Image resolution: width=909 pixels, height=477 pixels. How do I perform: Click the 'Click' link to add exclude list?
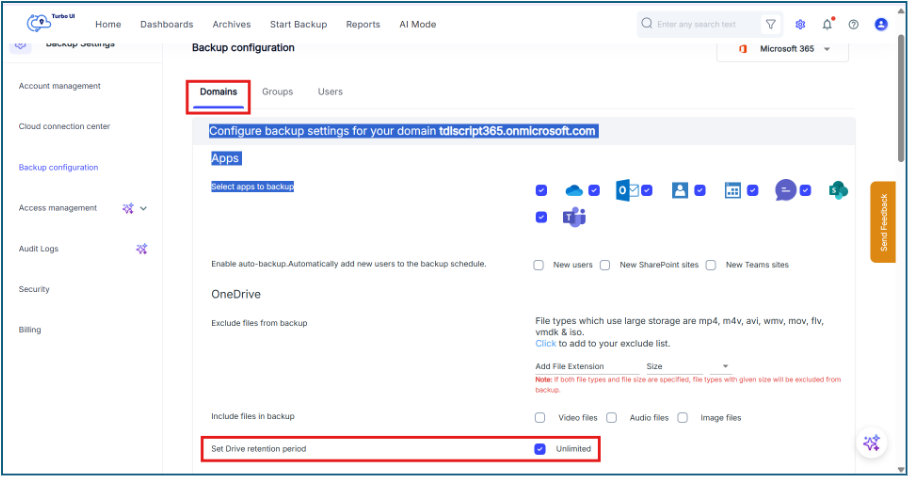point(546,343)
